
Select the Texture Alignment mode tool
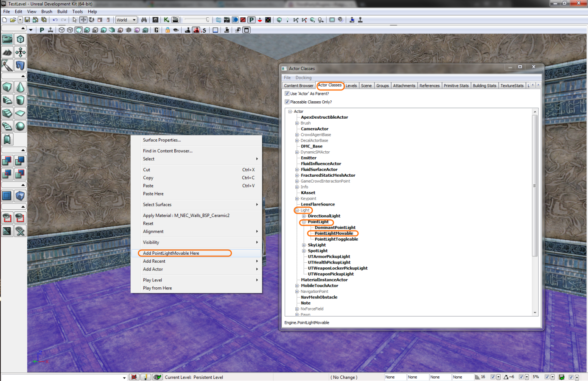pos(20,53)
